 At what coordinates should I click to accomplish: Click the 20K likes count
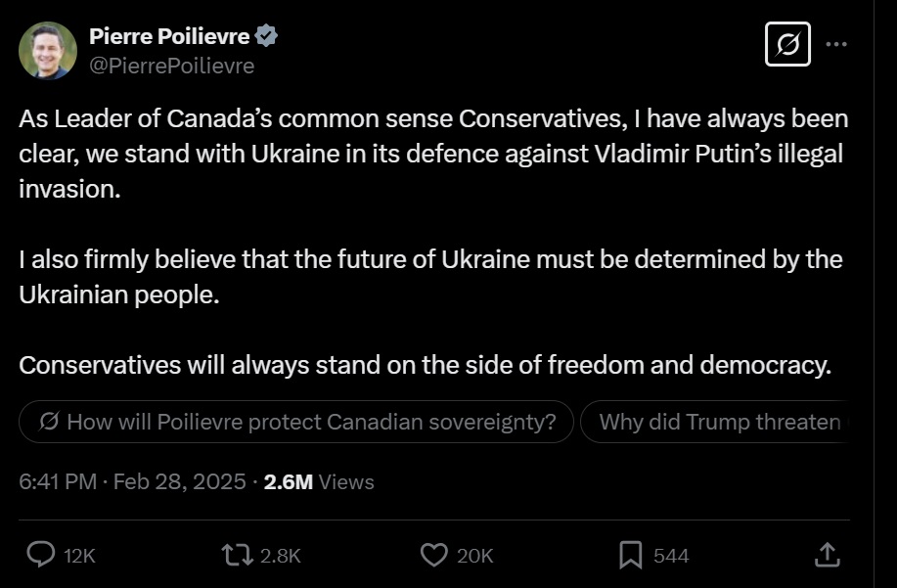pos(474,556)
